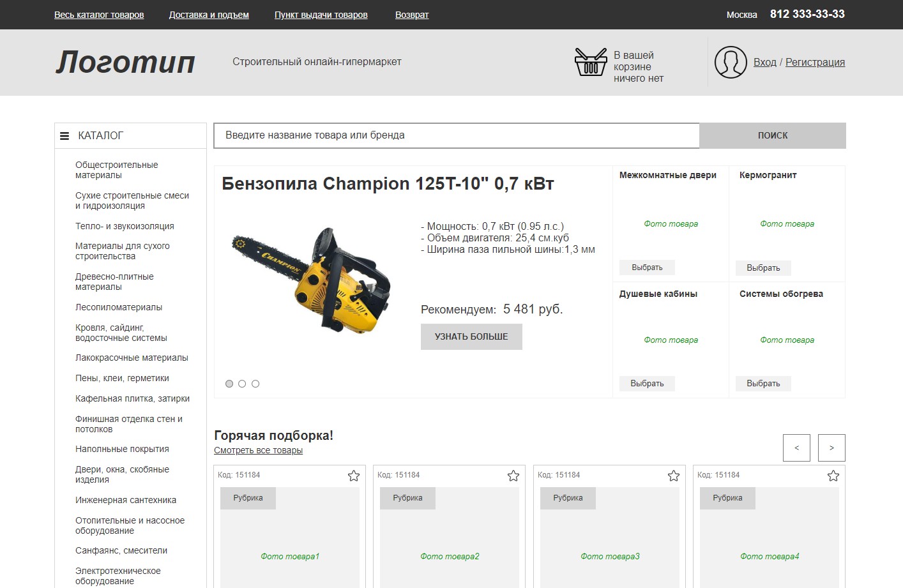Open Финишная отделка стен и потолков
The width and height of the screenshot is (903, 588).
coord(129,424)
